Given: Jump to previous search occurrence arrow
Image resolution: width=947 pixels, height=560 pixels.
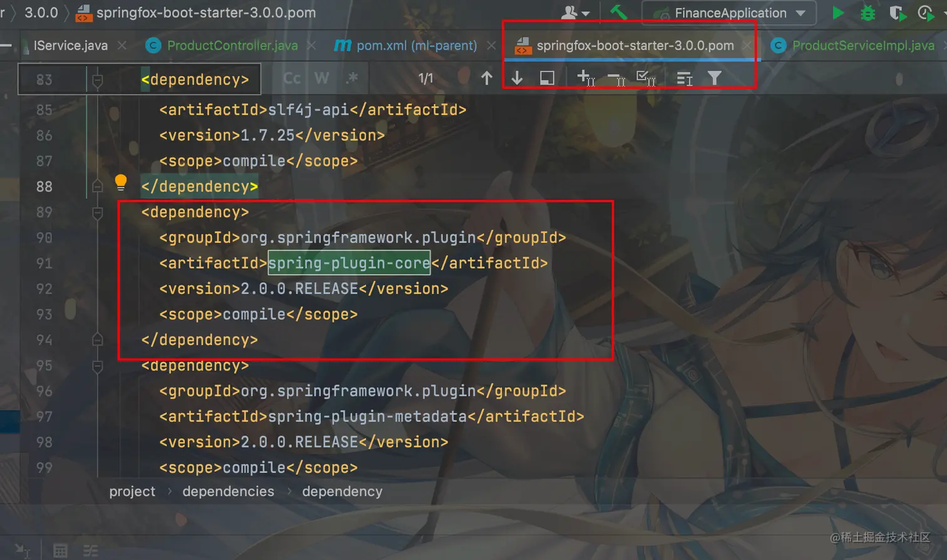Looking at the screenshot, I should pyautogui.click(x=487, y=78).
